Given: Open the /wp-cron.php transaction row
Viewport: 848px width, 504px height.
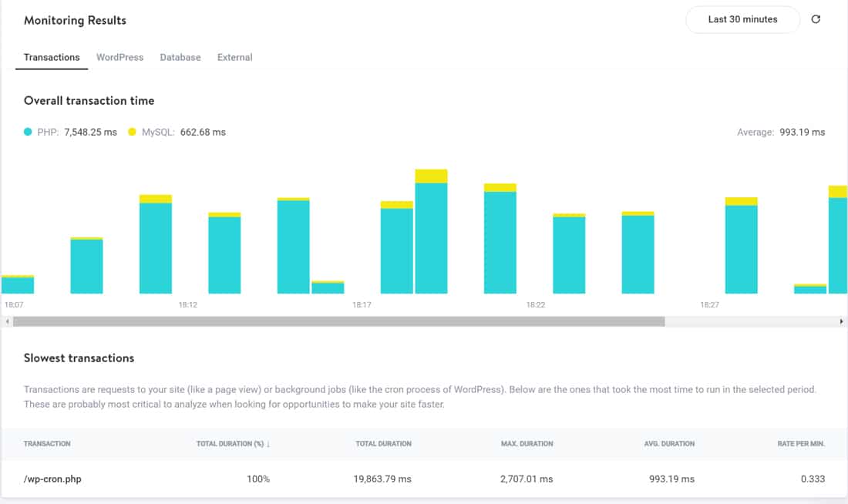Looking at the screenshot, I should [x=52, y=479].
